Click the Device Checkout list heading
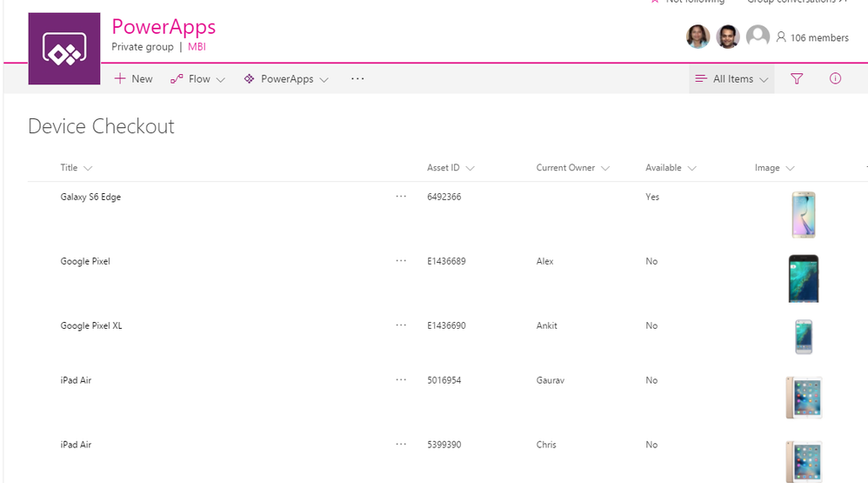The width and height of the screenshot is (868, 483). [101, 126]
